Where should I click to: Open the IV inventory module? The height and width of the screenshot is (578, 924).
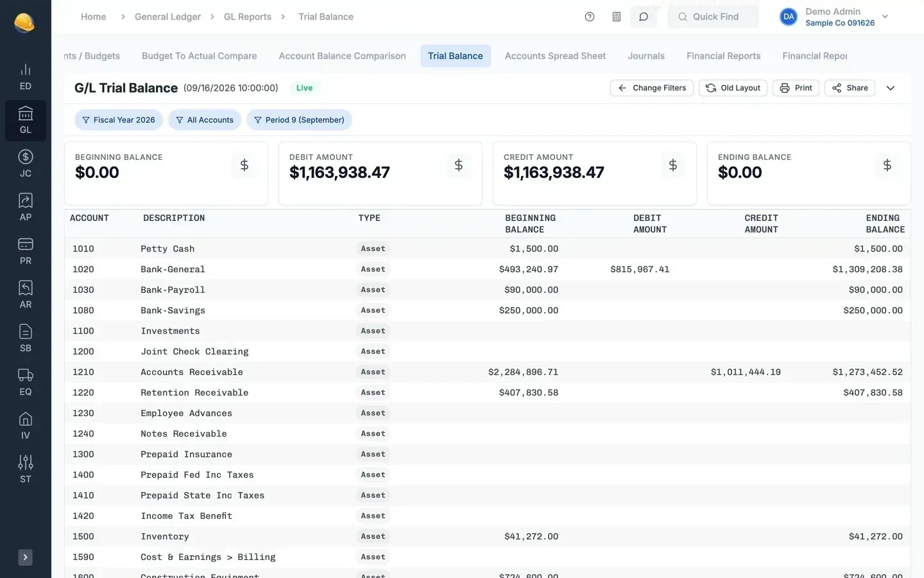click(x=26, y=426)
